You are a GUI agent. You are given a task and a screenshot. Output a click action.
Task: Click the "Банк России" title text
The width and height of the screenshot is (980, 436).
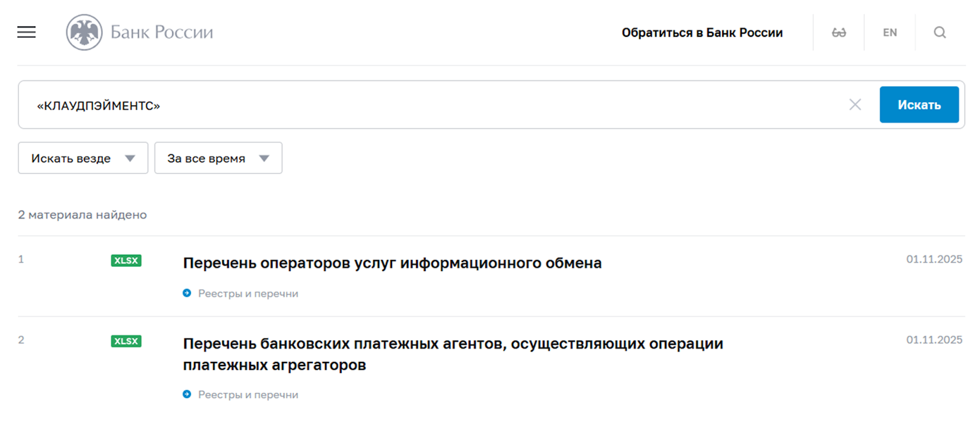[x=162, y=32]
